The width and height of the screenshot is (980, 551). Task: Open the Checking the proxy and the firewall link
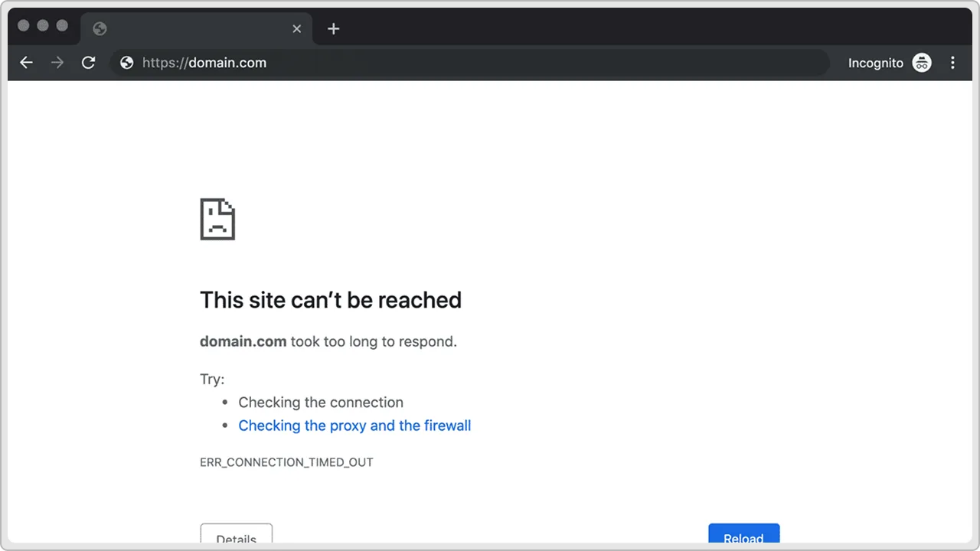tap(354, 425)
